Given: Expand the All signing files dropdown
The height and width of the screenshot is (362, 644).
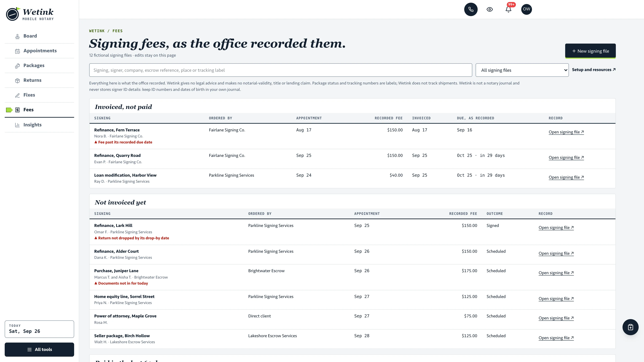Looking at the screenshot, I should click(522, 70).
